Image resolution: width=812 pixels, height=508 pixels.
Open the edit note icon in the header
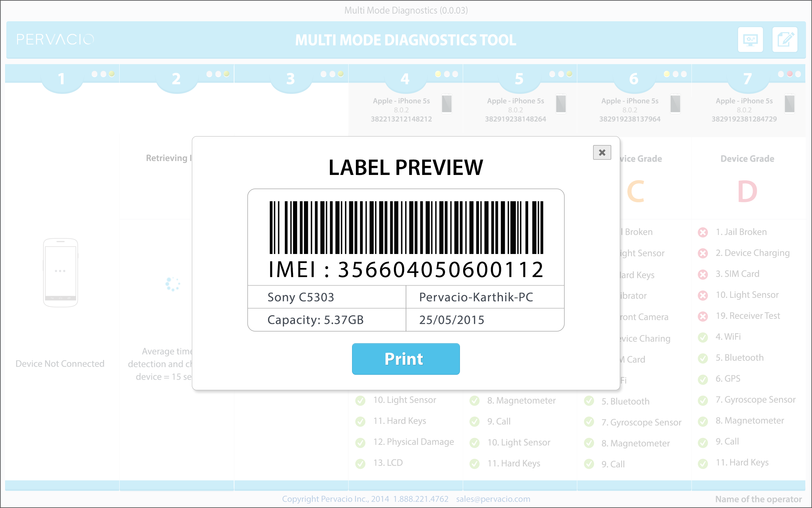785,40
